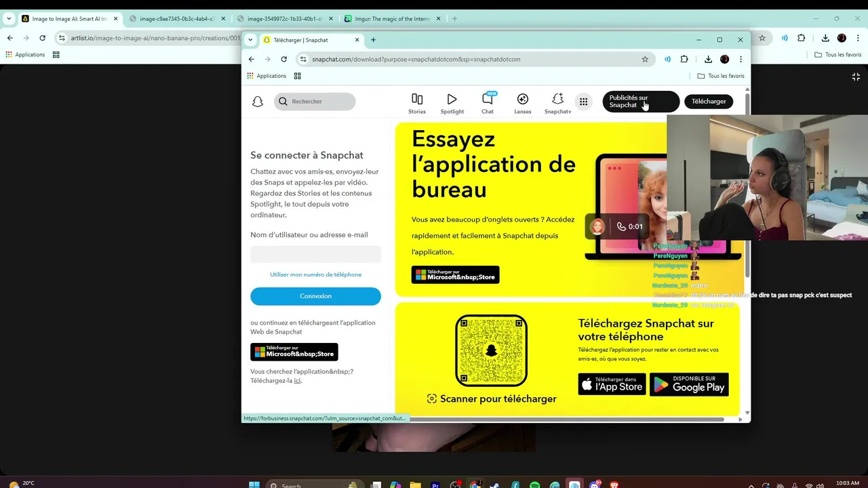This screenshot has height=488, width=868.
Task: Click the Snapchat ghost logo
Action: tap(258, 102)
